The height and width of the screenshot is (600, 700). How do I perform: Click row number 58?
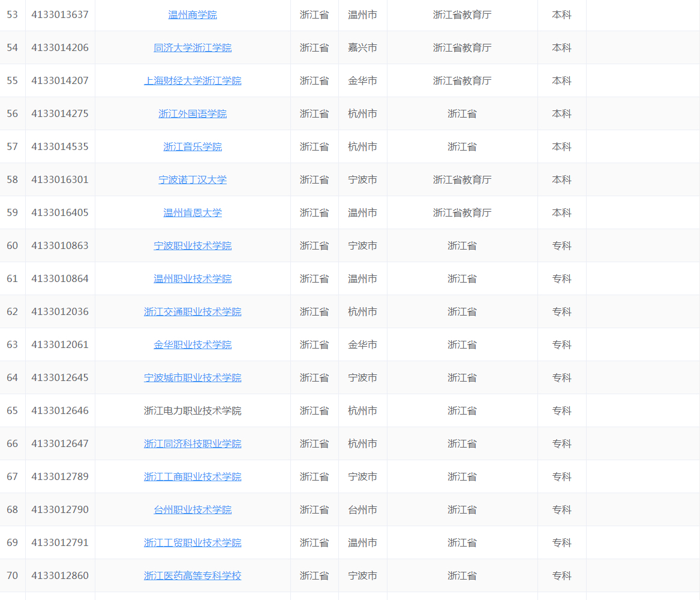(x=13, y=180)
